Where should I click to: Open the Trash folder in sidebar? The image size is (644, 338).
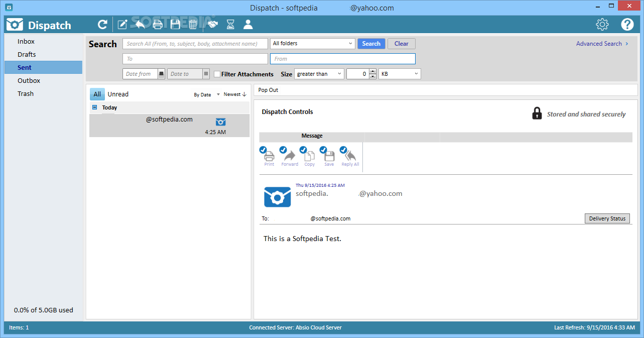[43, 93]
